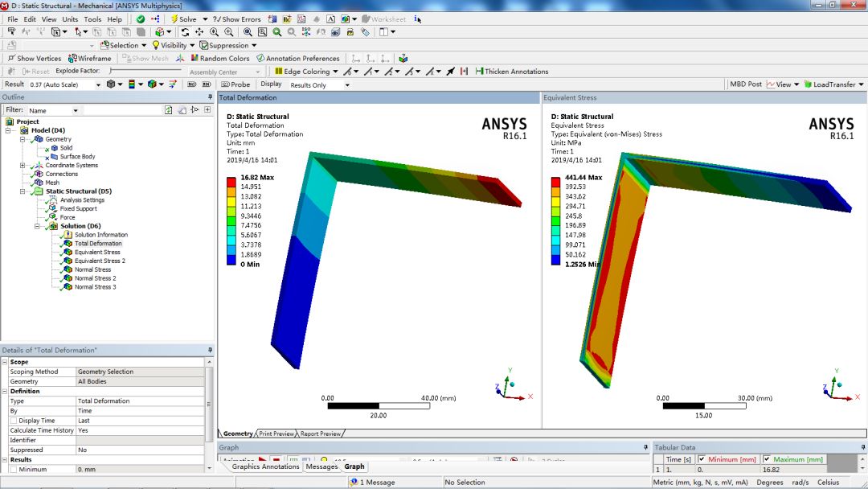Collapse the Definition section in Details
868x489 pixels.
click(5, 391)
